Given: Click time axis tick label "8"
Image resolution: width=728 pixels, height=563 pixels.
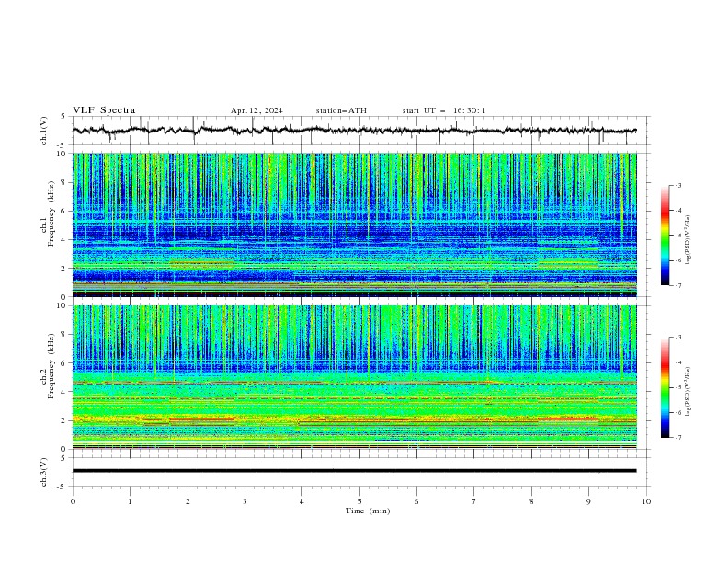Looking at the screenshot, I should coord(531,501).
